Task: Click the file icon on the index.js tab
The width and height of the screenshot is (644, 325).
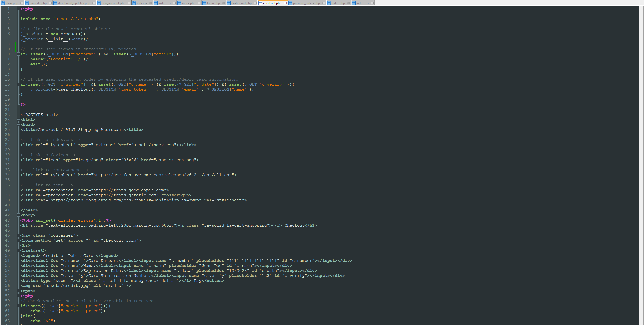Action: point(135,3)
